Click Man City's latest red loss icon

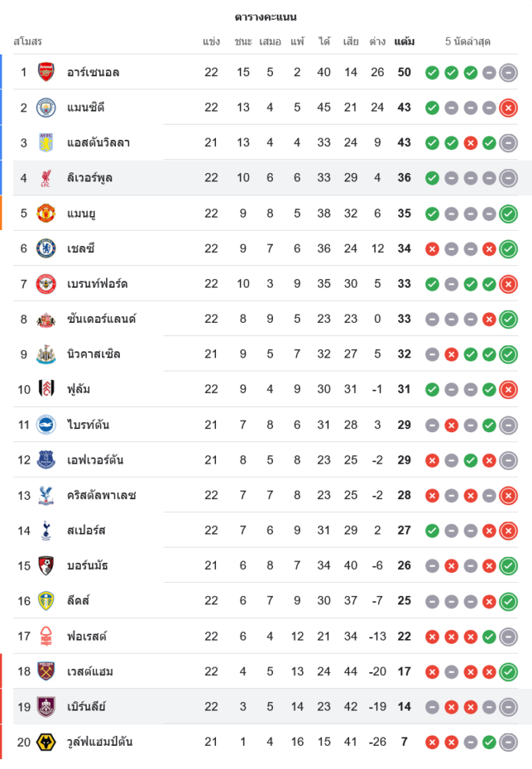click(x=507, y=108)
